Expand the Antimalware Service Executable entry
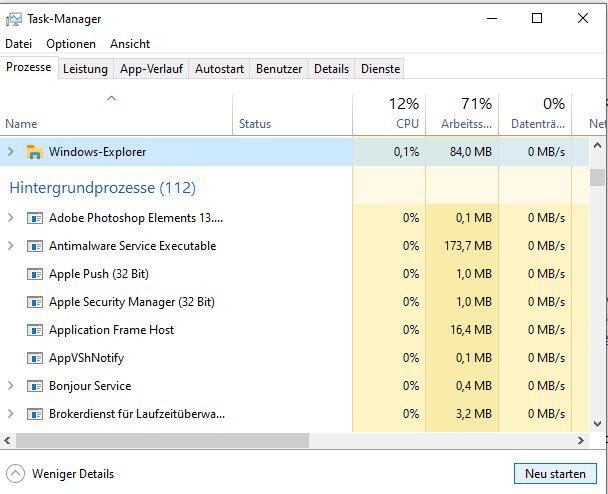Screen dimensions: 608x494 [x=11, y=246]
